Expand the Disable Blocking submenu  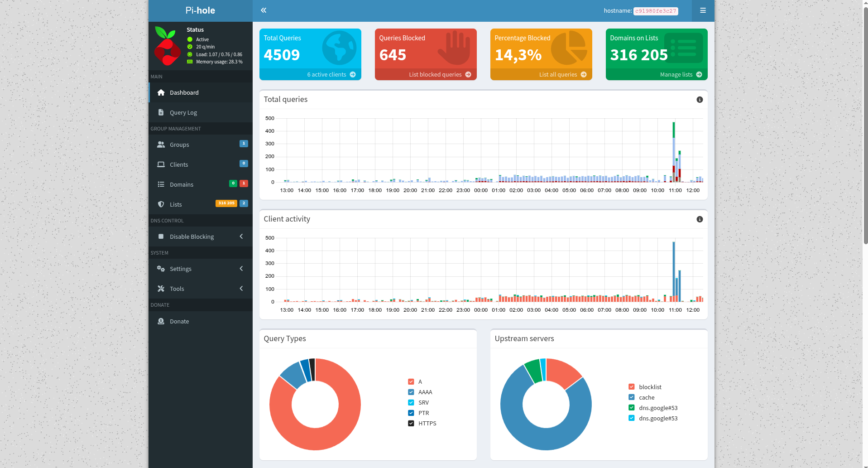200,236
